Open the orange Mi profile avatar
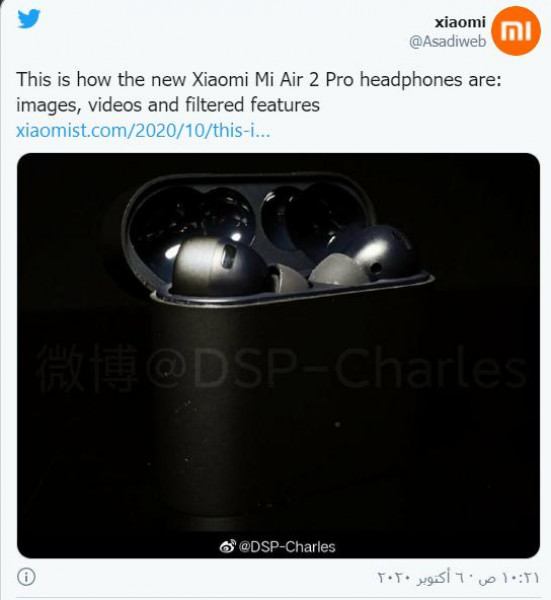 515,31
